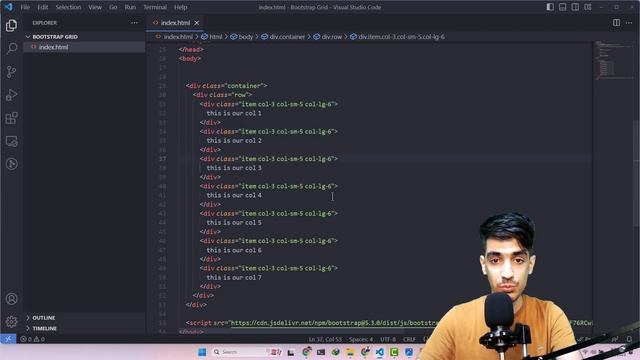Toggle the primary side bar
Image resolution: width=640 pixels, height=360 pixels.
click(x=550, y=7)
